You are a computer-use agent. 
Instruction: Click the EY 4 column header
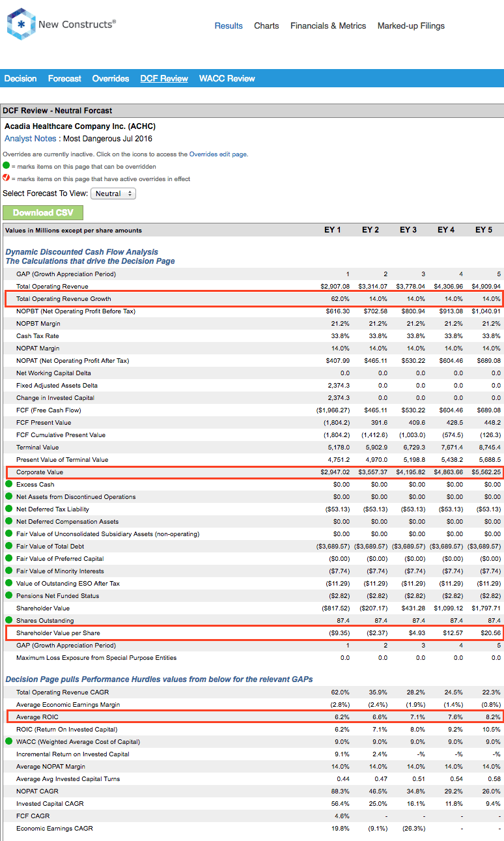coord(446,230)
